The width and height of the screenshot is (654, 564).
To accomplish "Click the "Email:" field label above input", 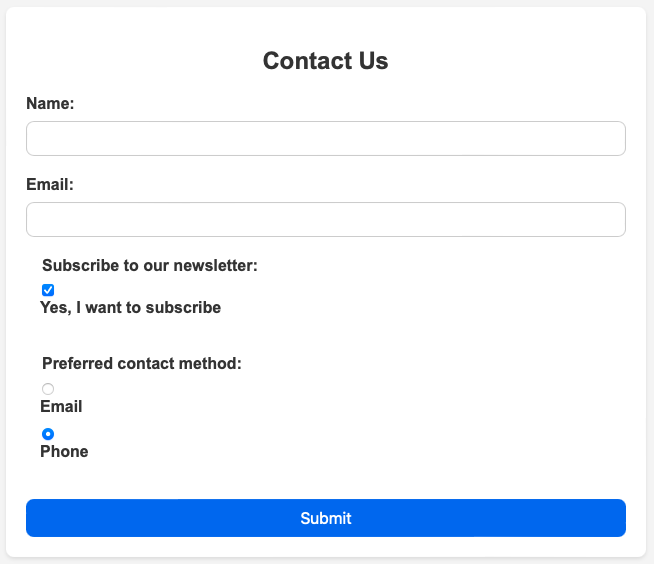I will click(50, 184).
